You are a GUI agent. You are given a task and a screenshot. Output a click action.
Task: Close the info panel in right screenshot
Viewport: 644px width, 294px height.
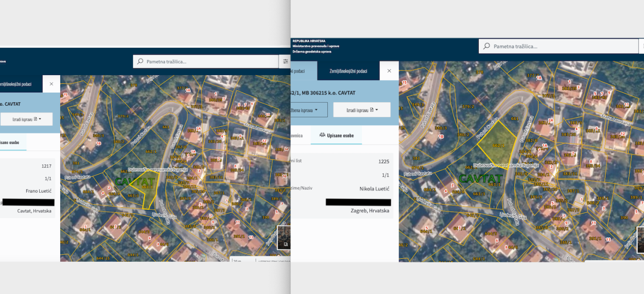tap(389, 71)
